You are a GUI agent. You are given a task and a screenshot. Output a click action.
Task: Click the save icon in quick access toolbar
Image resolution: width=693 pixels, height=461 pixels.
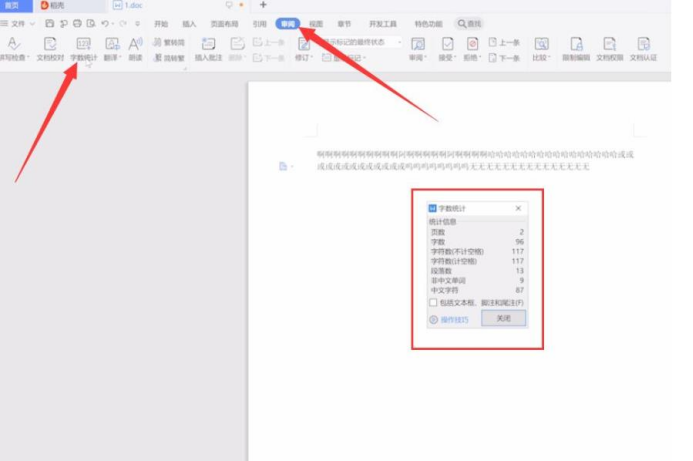click(x=50, y=23)
